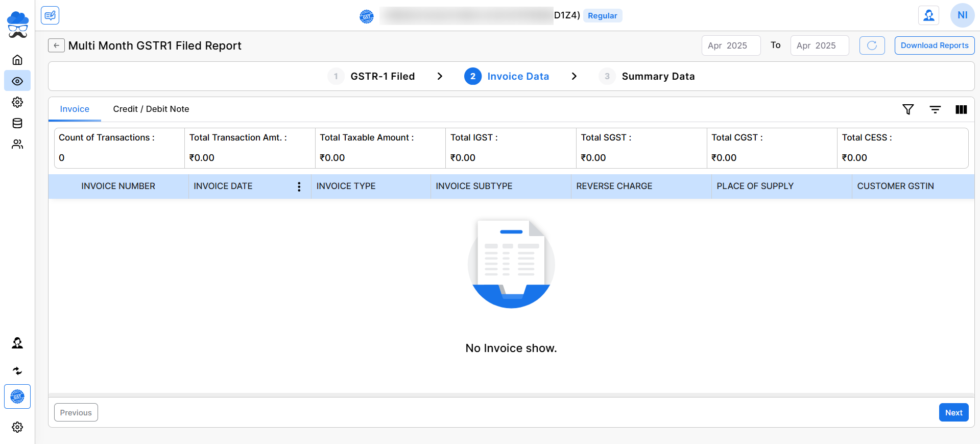Sort by Invoice Number column header
Viewport: 980px width, 444px height.
pyautogui.click(x=118, y=186)
